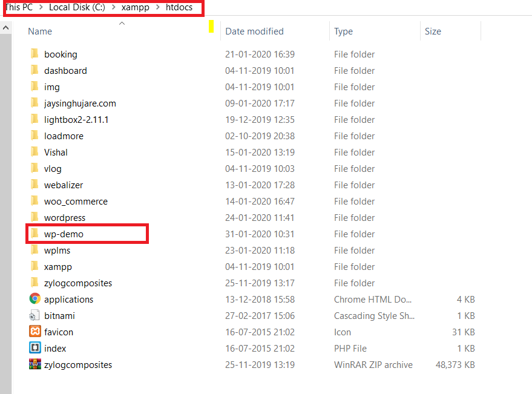Screen dimensions: 532x394
Task: Select the 'webalizer' folder name
Action: tap(64, 185)
